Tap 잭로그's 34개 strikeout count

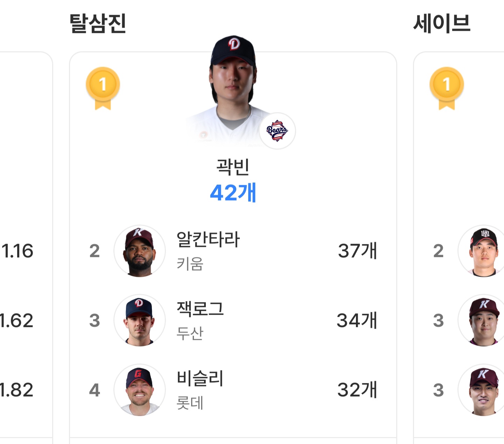click(357, 320)
